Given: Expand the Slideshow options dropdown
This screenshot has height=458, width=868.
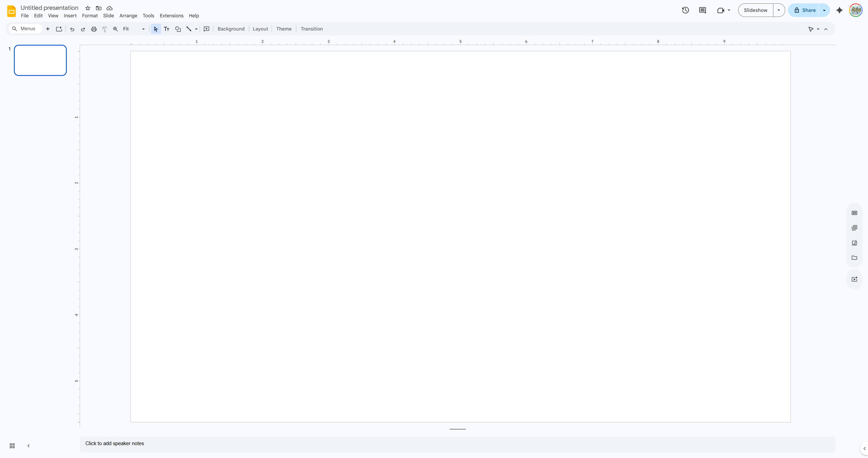Looking at the screenshot, I should coord(779,10).
